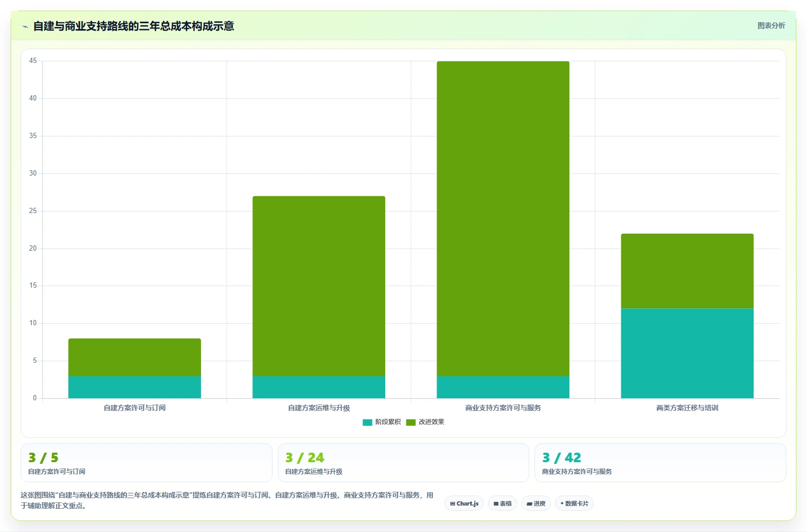Click the teal bar segment for 两类方案迁移与培训
This screenshot has width=807, height=532.
click(x=687, y=353)
